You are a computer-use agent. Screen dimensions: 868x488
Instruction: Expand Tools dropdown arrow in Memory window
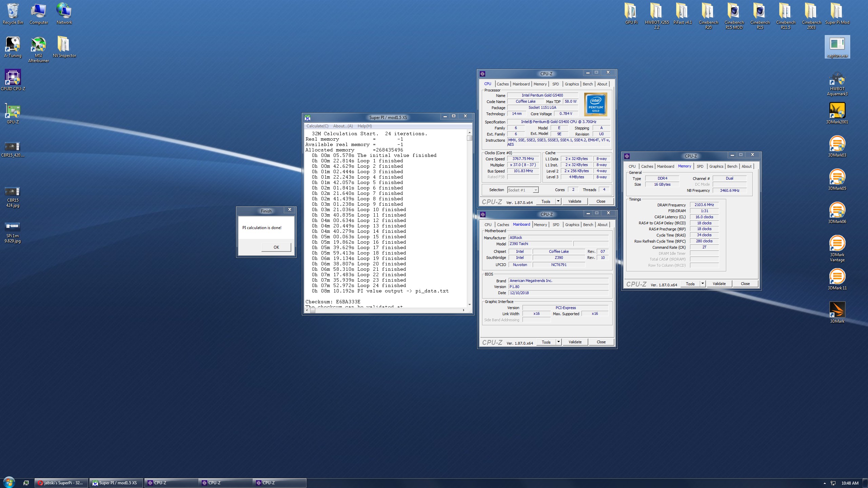[x=703, y=284]
